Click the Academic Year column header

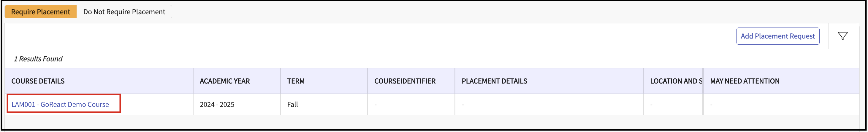225,81
